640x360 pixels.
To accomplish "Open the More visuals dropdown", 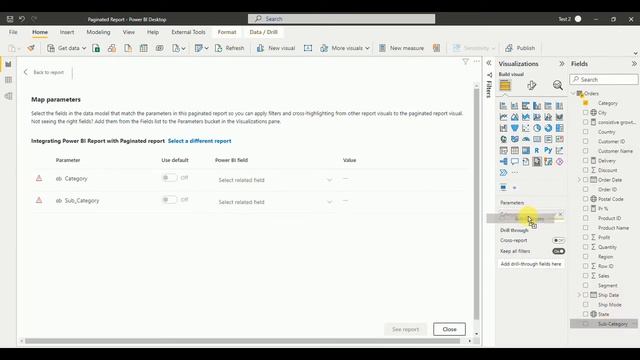I will [345, 48].
